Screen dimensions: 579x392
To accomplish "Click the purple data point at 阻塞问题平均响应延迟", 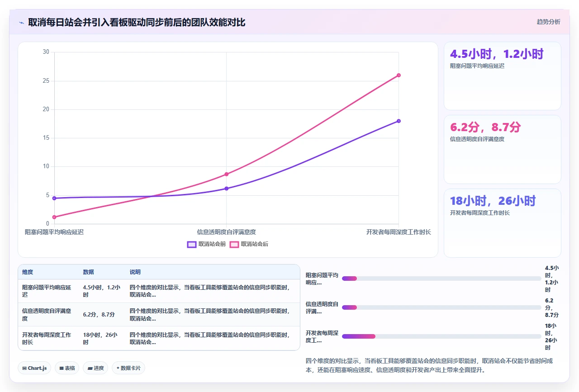I will [x=54, y=198].
